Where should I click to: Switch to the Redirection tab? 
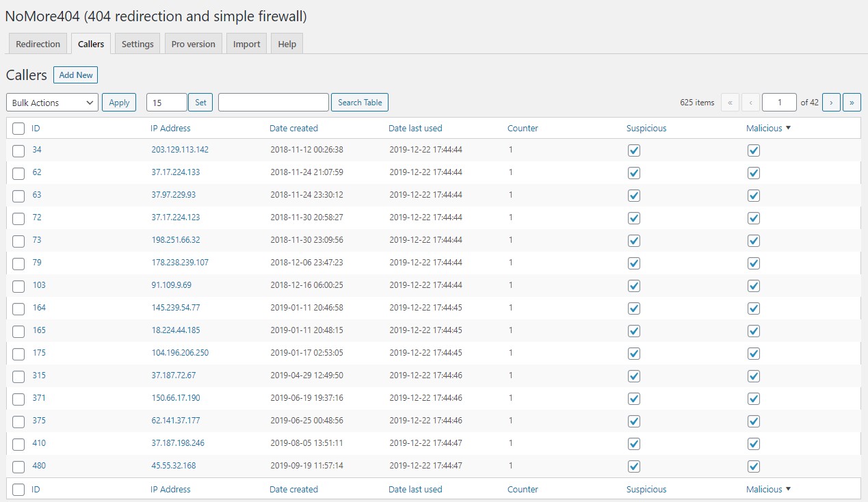[38, 44]
